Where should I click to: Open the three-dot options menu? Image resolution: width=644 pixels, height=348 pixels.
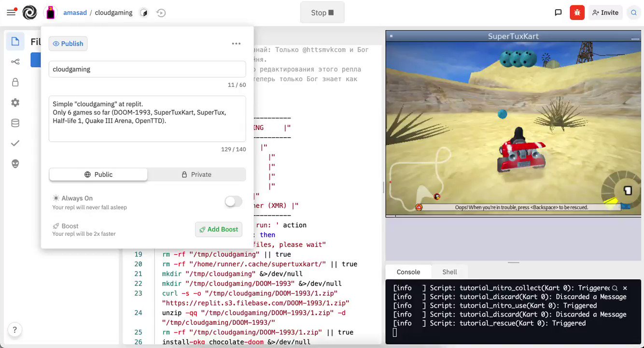(x=236, y=43)
